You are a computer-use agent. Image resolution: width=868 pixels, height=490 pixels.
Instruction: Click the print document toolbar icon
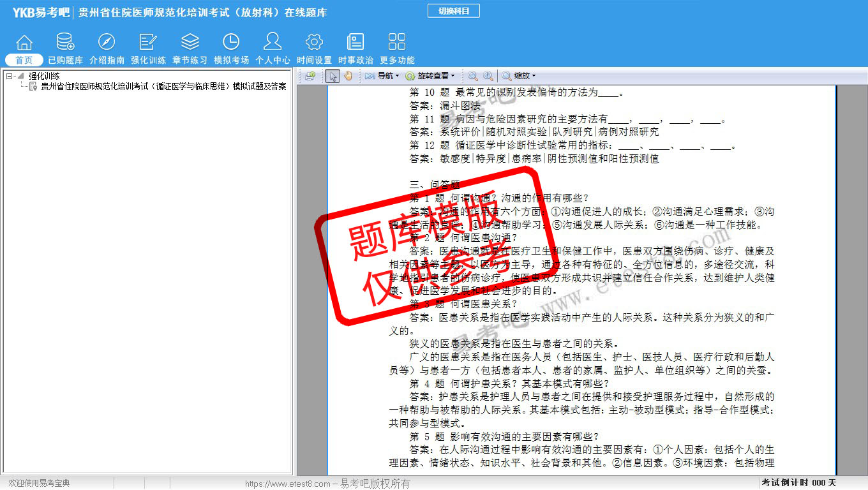point(310,76)
